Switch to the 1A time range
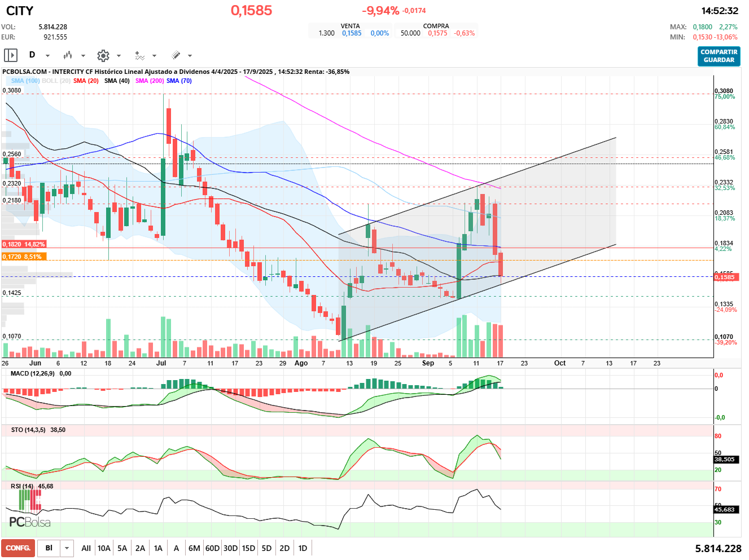This screenshot has width=749, height=560. coord(158,548)
